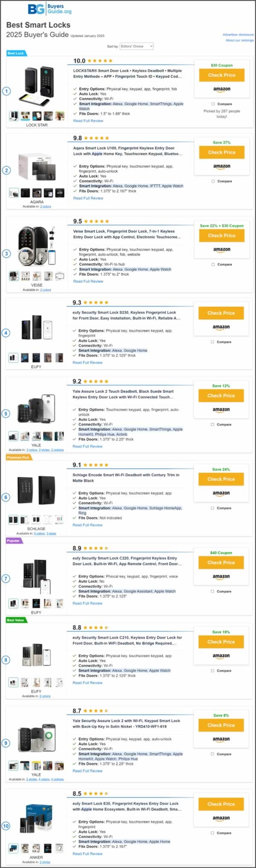Click the Best Lock ribbon badge

click(16, 53)
